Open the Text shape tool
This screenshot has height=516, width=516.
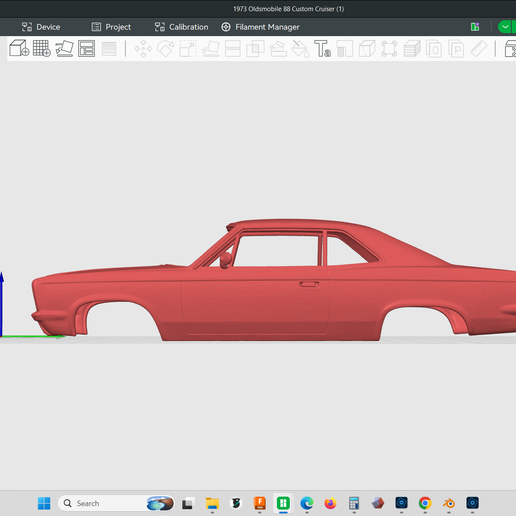coord(322,49)
